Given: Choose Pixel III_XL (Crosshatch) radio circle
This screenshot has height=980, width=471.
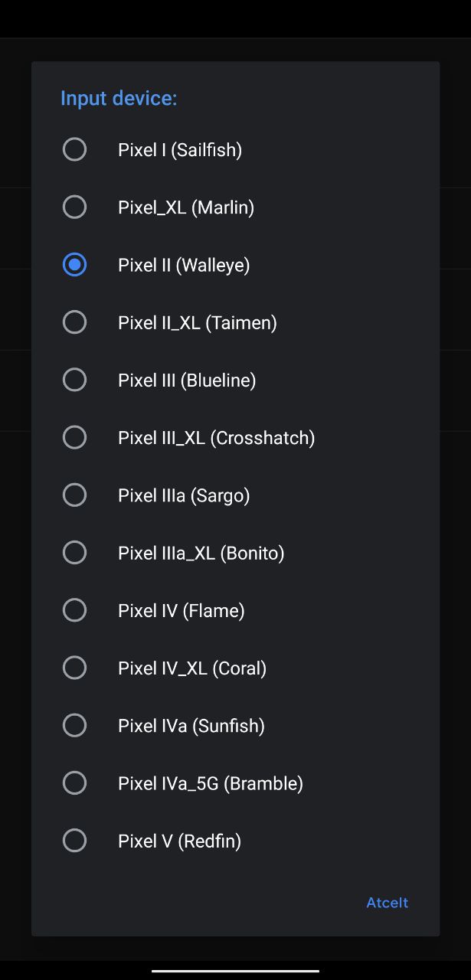Looking at the screenshot, I should pyautogui.click(x=74, y=437).
